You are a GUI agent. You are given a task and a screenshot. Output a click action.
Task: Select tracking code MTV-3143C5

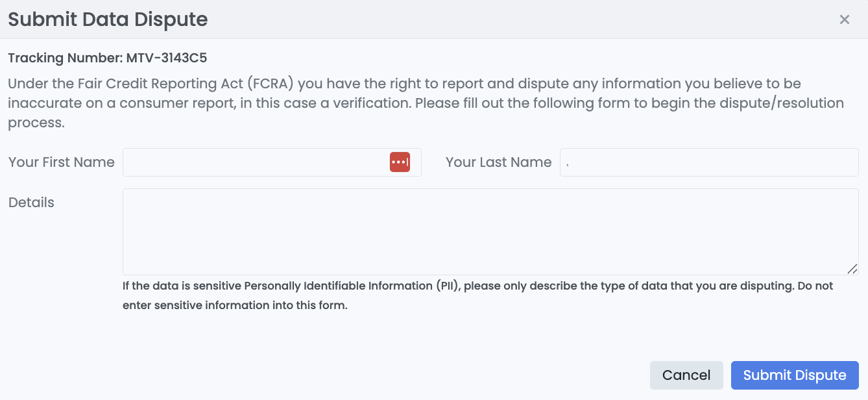(166, 58)
